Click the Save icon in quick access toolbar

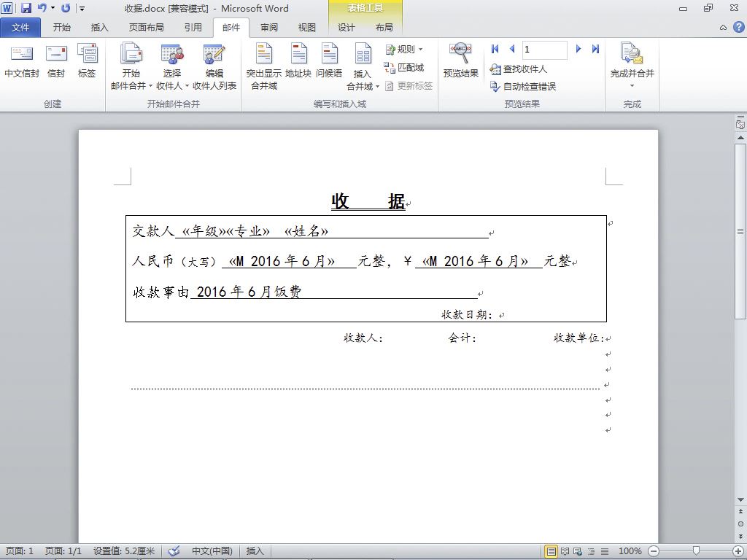[x=26, y=8]
